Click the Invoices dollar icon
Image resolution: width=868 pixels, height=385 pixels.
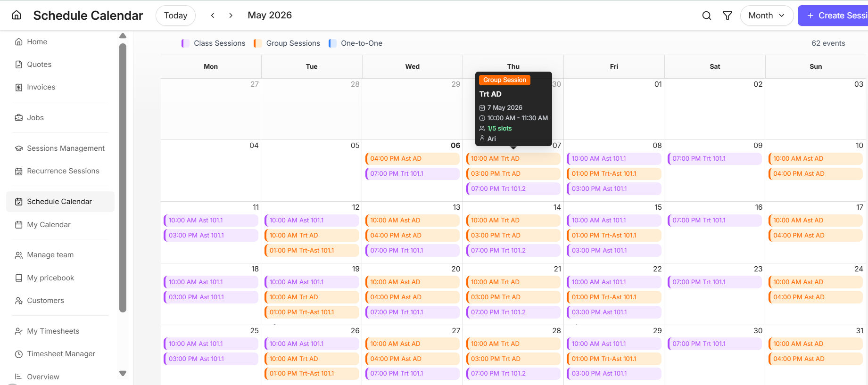tap(19, 87)
